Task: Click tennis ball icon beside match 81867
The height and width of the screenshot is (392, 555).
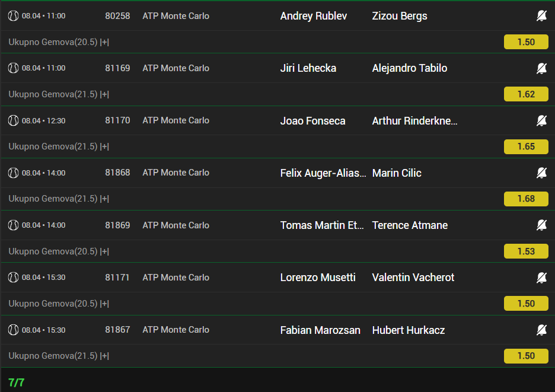Action: [14, 330]
